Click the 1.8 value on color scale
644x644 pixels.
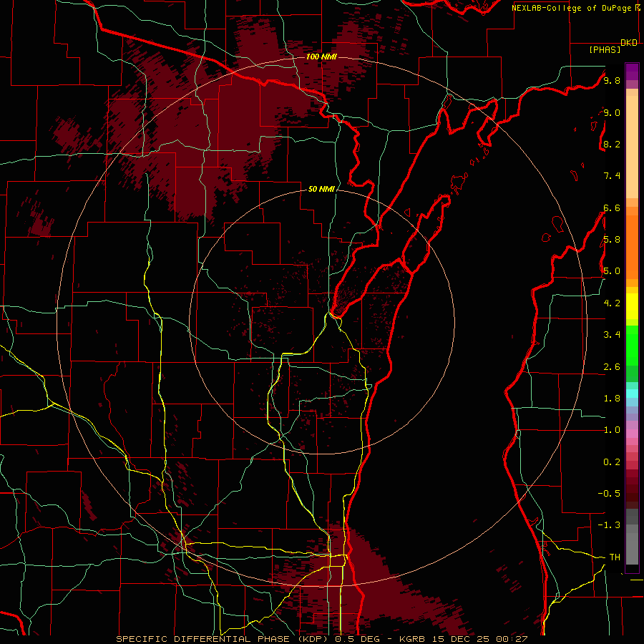[612, 399]
